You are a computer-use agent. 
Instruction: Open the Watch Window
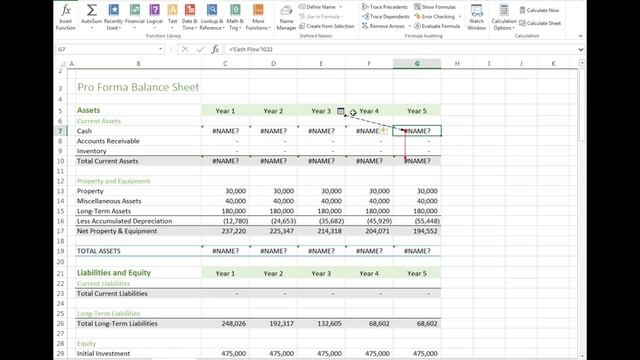click(476, 17)
